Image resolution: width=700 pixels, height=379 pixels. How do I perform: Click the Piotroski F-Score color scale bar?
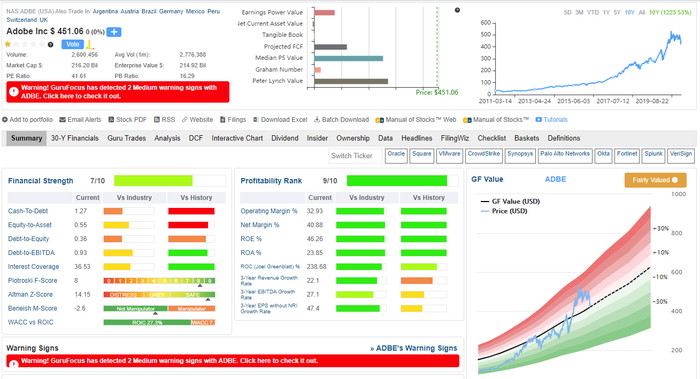pyautogui.click(x=159, y=281)
